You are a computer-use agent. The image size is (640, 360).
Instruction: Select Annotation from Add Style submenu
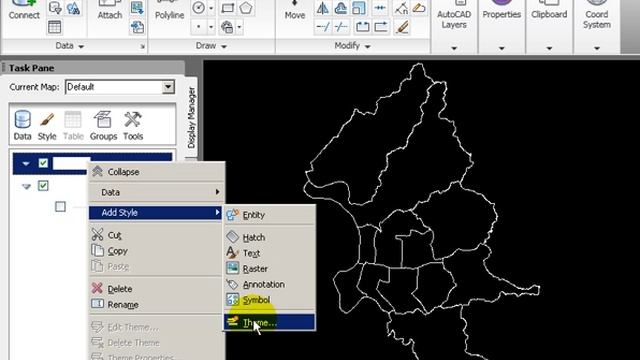269,284
